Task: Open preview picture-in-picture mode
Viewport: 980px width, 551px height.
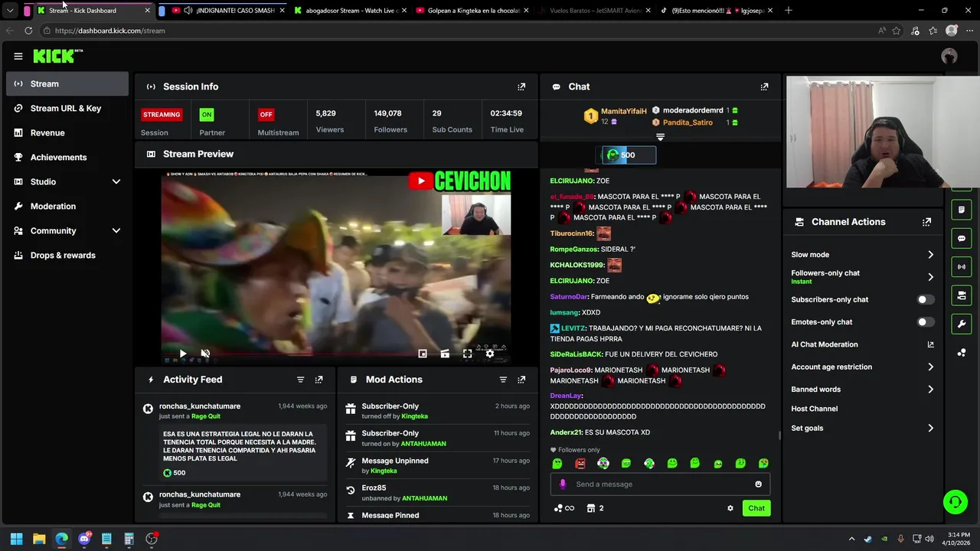Action: coord(423,354)
